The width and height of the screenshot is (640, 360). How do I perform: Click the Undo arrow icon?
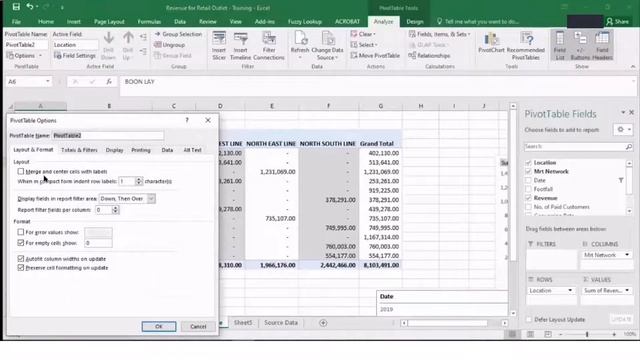30,7
